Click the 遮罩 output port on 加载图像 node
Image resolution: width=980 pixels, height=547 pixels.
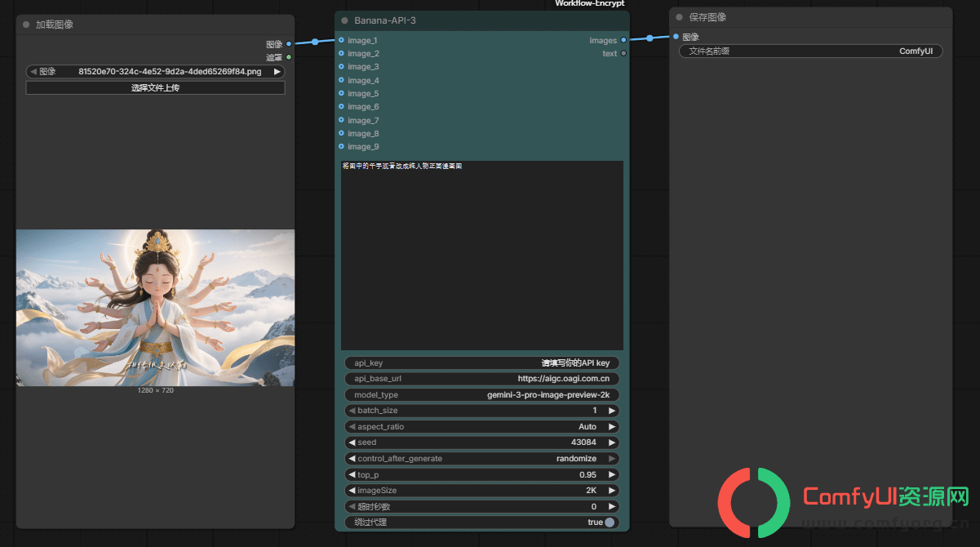click(x=289, y=57)
